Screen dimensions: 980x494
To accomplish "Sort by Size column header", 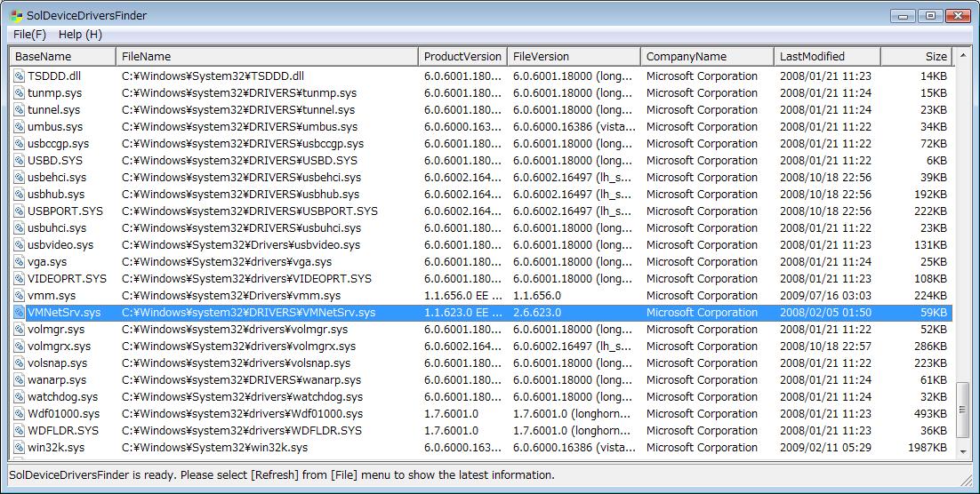I will [916, 56].
